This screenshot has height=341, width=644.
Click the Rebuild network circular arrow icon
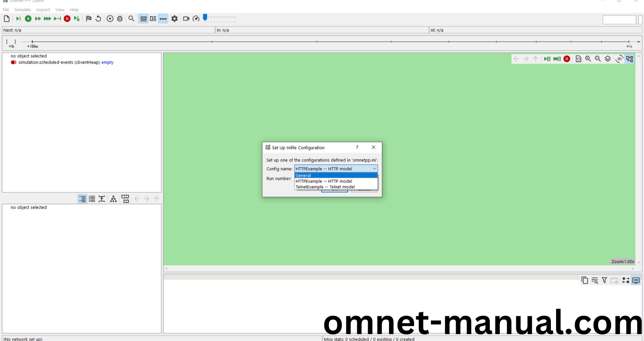point(98,19)
